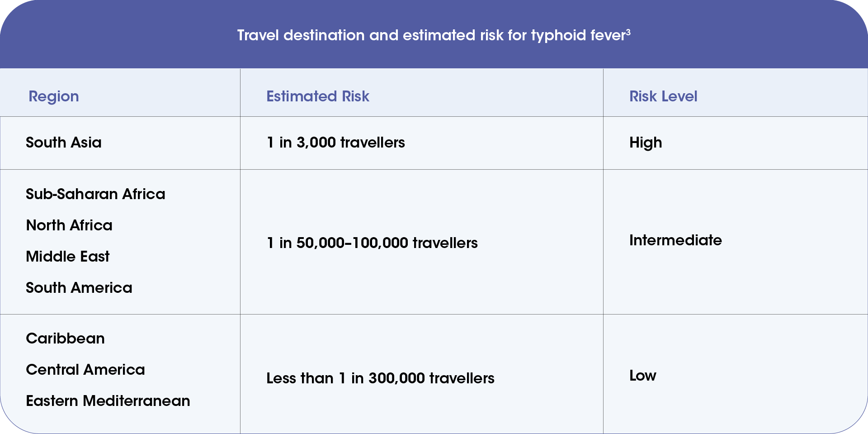Select the Middle East entry

pos(68,257)
